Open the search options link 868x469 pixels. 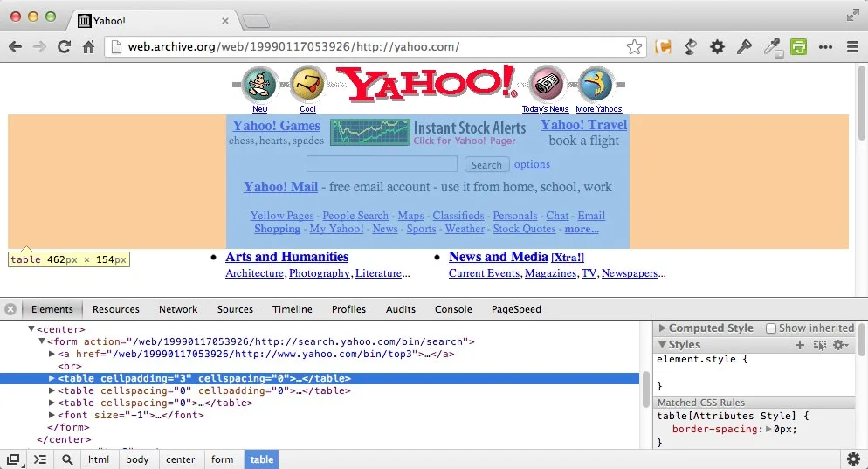click(532, 164)
